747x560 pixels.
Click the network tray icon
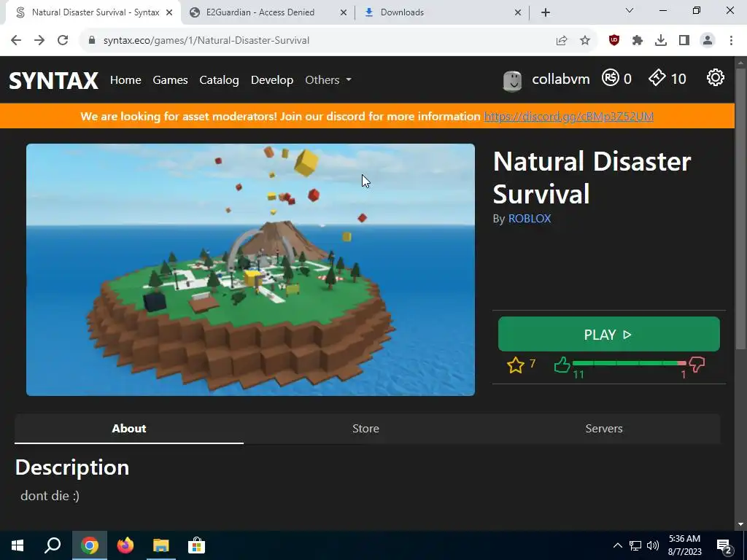(x=635, y=545)
